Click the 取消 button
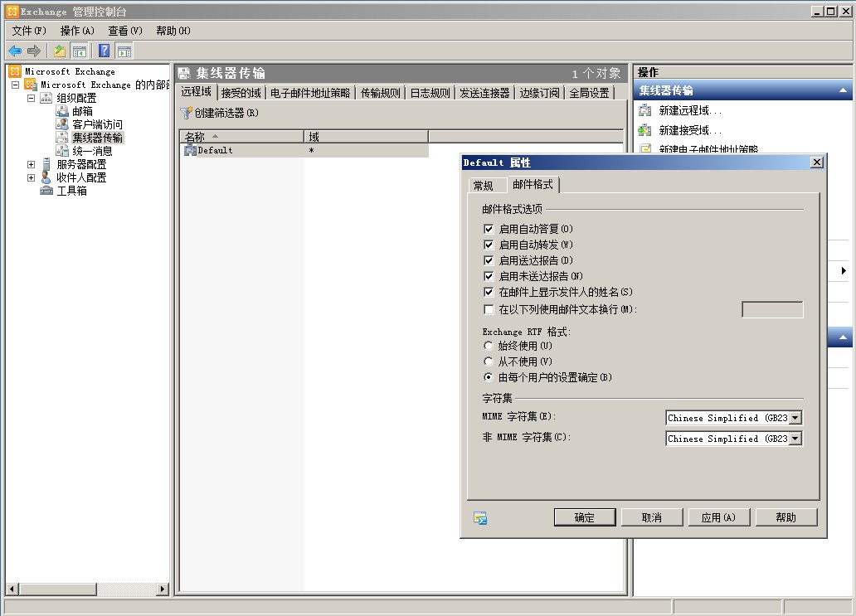Viewport: 856px width, 616px height. tap(652, 517)
